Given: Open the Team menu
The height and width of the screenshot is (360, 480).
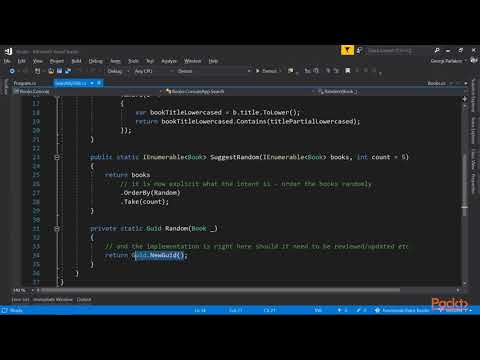Looking at the screenshot, I should coord(115,61).
